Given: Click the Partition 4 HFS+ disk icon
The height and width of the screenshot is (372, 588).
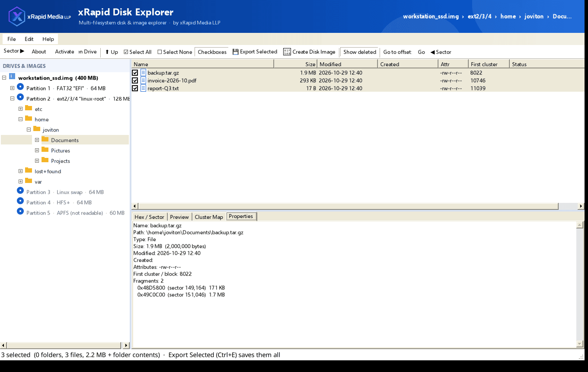Looking at the screenshot, I should click(20, 201).
